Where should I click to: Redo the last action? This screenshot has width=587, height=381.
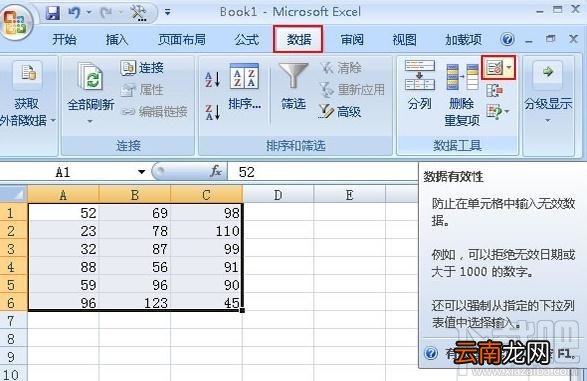point(106,13)
